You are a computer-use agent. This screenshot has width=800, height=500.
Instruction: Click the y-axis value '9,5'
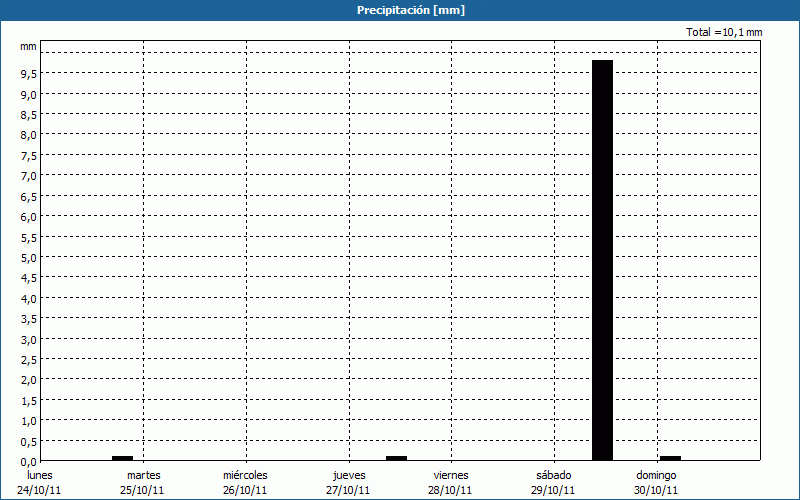click(29, 74)
